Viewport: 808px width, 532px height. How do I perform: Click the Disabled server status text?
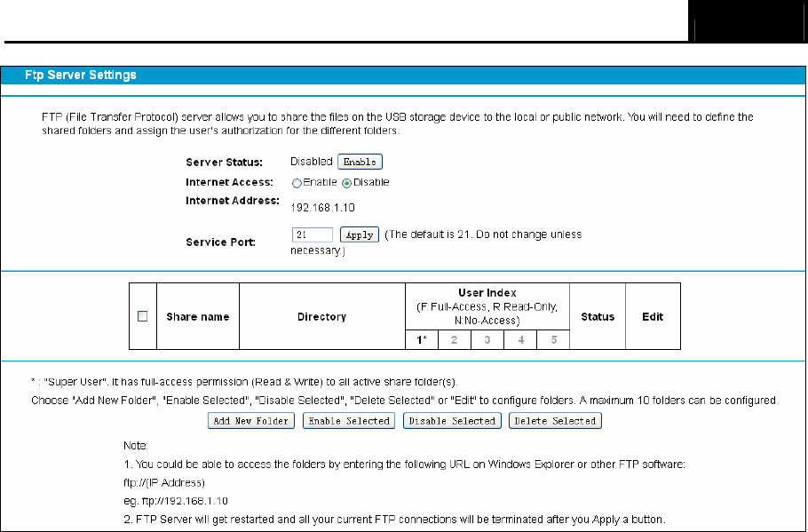click(312, 162)
